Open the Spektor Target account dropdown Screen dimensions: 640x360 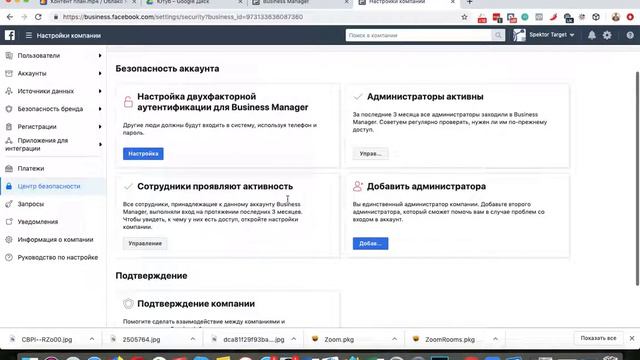(551, 35)
